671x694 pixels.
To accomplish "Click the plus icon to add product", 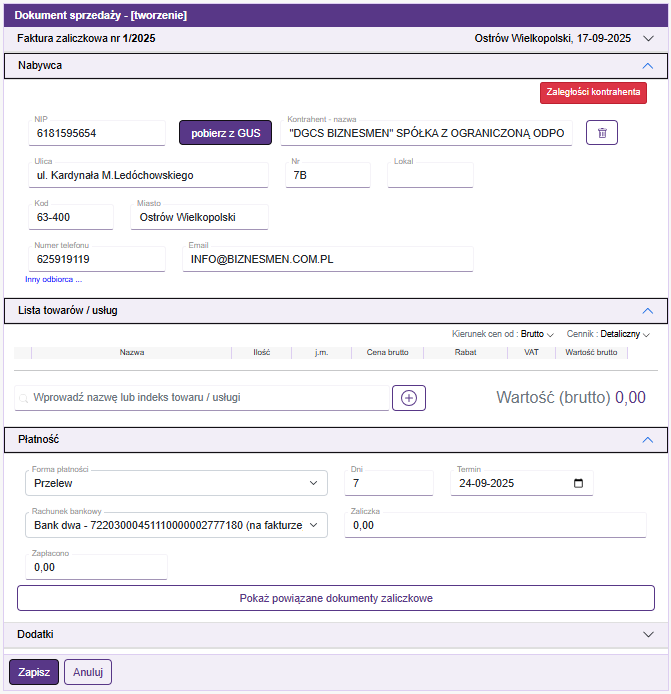I will click(409, 397).
